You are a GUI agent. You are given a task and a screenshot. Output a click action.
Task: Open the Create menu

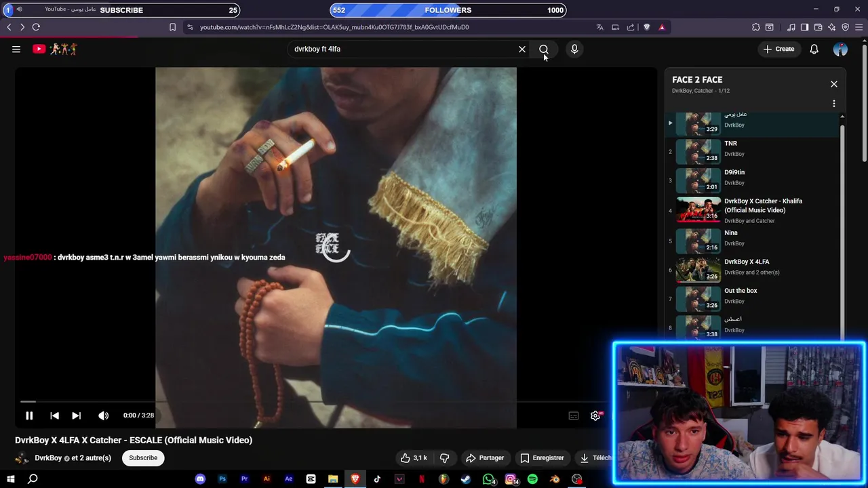click(x=778, y=49)
